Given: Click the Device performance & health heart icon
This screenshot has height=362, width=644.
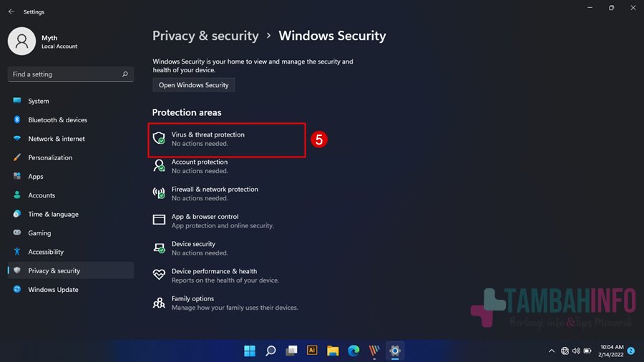Looking at the screenshot, I should coord(159,275).
